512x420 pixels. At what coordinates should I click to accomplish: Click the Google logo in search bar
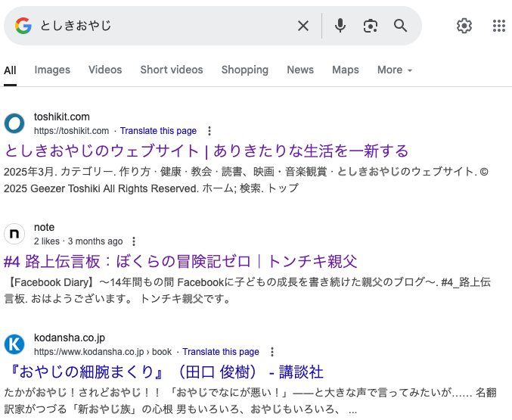23,26
